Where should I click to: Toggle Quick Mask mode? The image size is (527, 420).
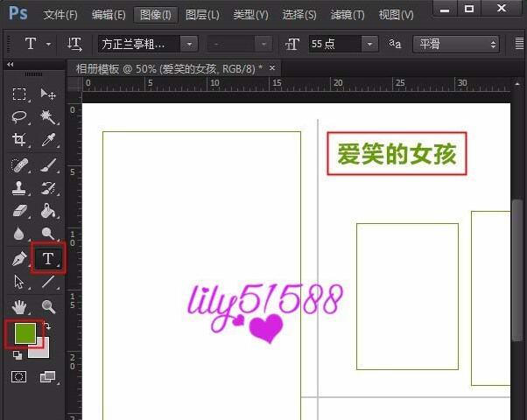[19, 376]
